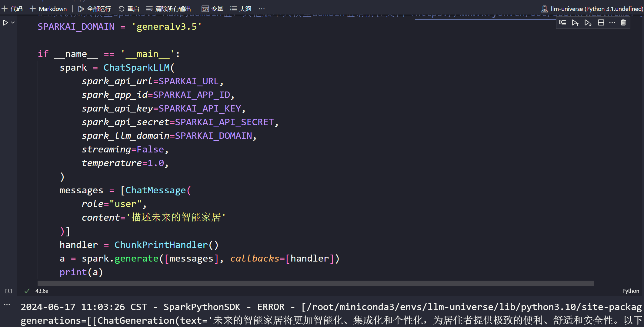This screenshot has width=644, height=327.
Task: Add a new Markdown cell
Action: [48, 9]
